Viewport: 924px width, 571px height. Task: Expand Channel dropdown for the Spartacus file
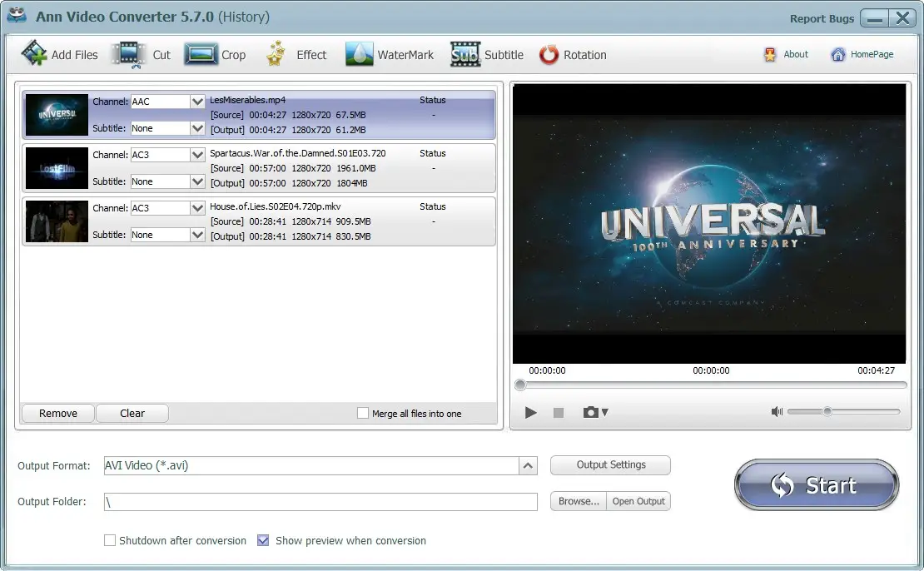tap(197, 154)
